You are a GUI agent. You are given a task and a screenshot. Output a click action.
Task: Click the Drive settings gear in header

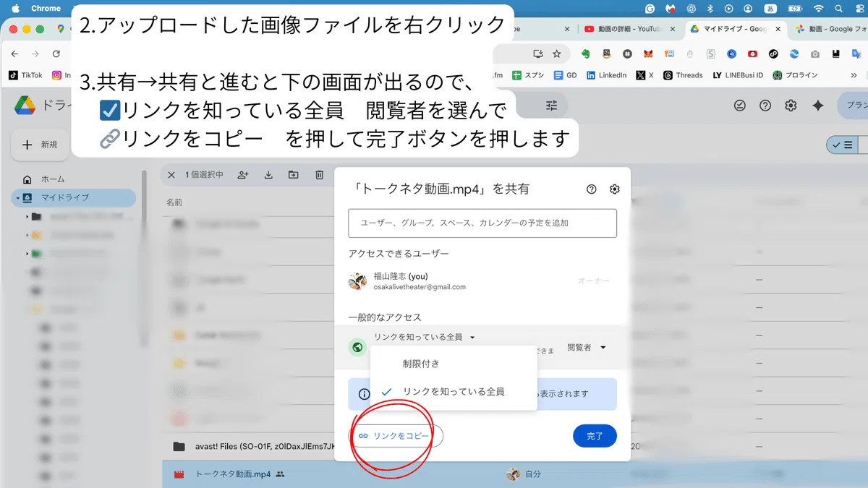791,106
